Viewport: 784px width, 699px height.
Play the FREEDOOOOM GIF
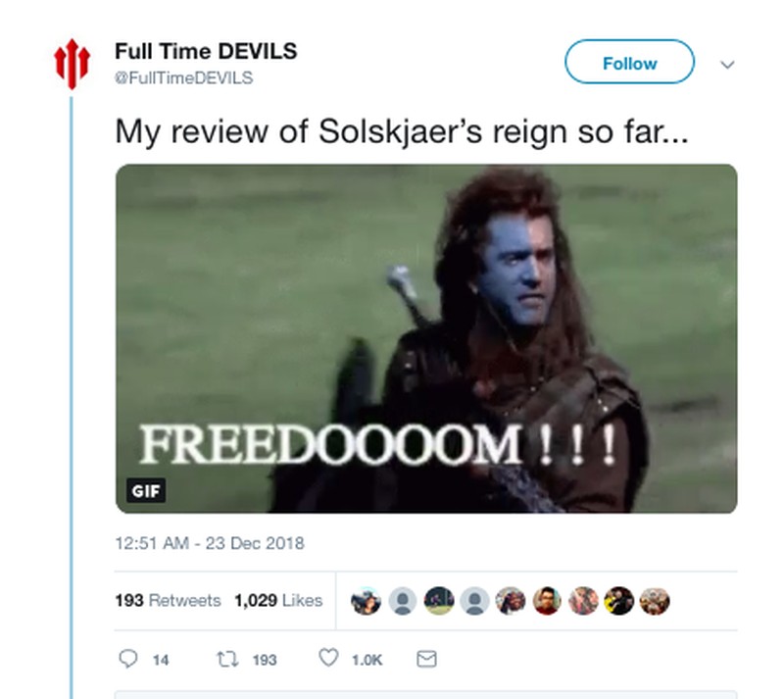426,339
